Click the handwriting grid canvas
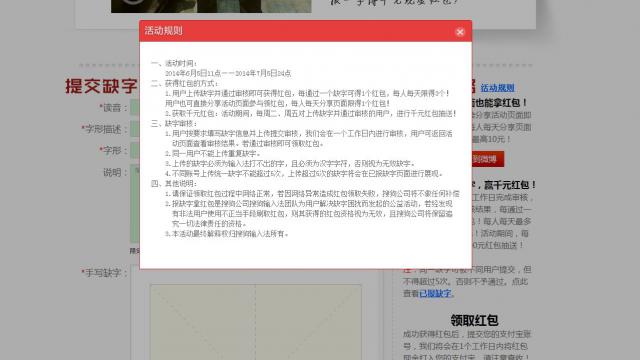The width and height of the screenshot is (640, 360). (256, 322)
